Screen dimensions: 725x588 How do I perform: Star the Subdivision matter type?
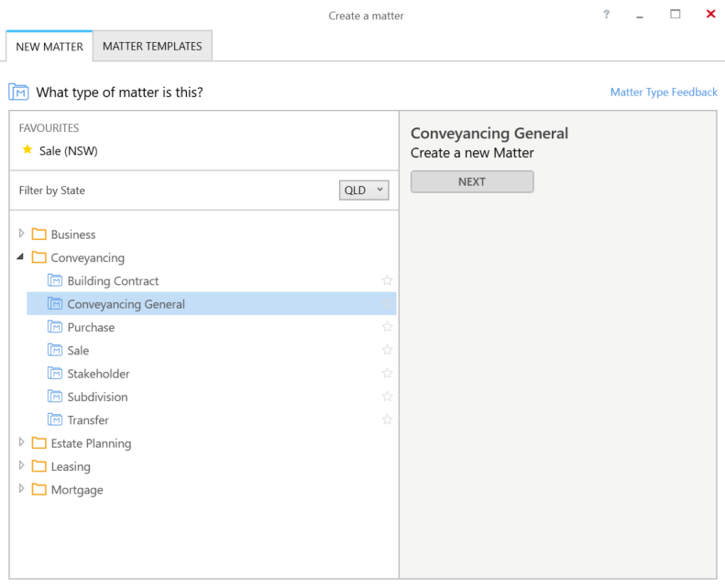(387, 397)
